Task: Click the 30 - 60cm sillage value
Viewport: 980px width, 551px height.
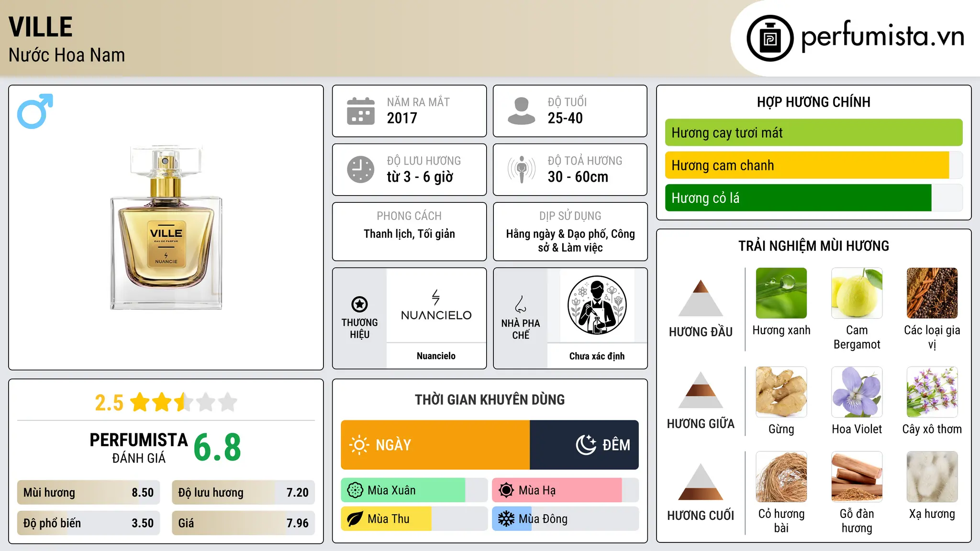Action: pyautogui.click(x=578, y=177)
